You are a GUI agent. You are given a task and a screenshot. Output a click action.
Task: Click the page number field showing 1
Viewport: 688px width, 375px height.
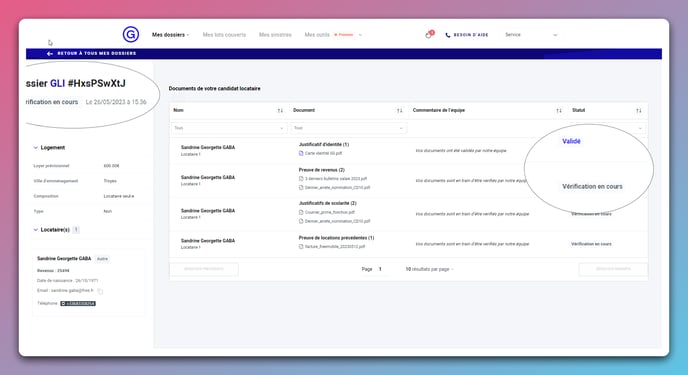tap(380, 269)
